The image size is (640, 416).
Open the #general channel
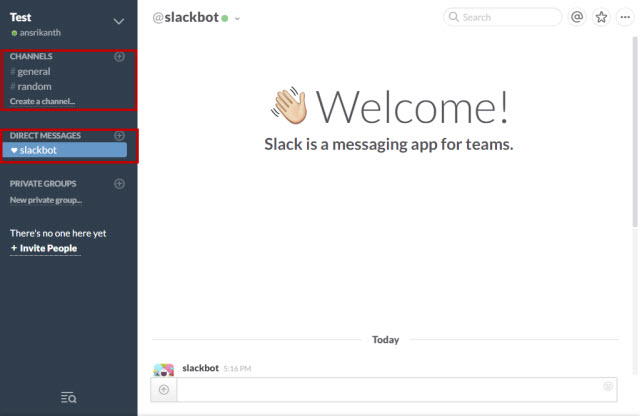coord(30,71)
